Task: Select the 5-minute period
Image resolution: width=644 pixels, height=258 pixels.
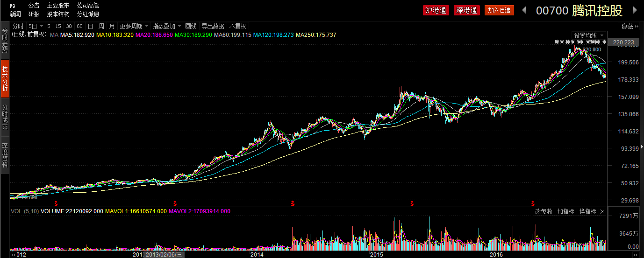Action: pyautogui.click(x=49, y=26)
